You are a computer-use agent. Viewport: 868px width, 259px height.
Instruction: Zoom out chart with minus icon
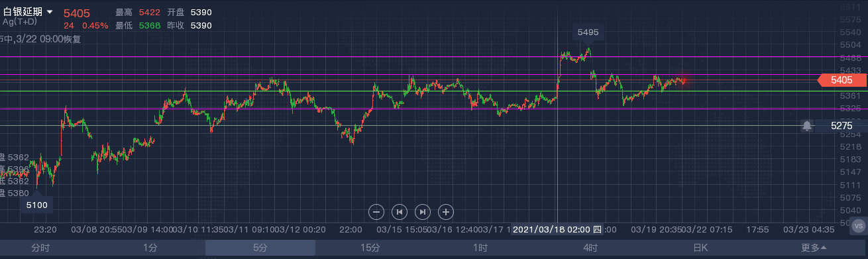click(376, 212)
